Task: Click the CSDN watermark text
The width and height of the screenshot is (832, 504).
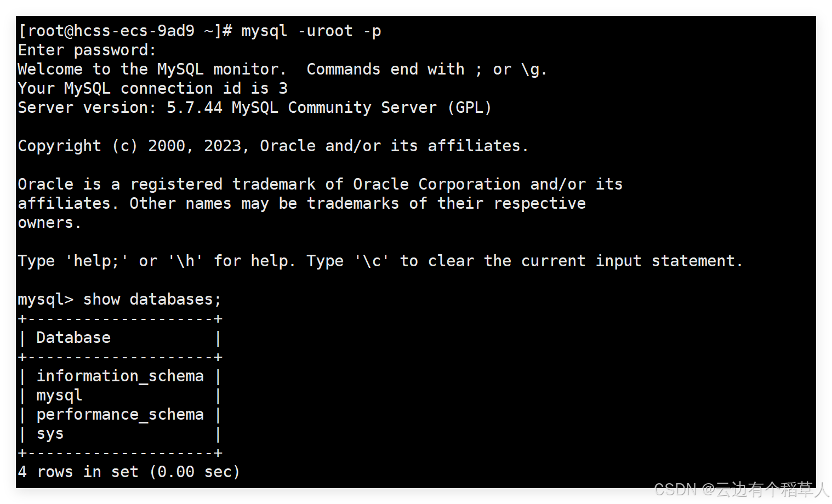Action: (742, 489)
